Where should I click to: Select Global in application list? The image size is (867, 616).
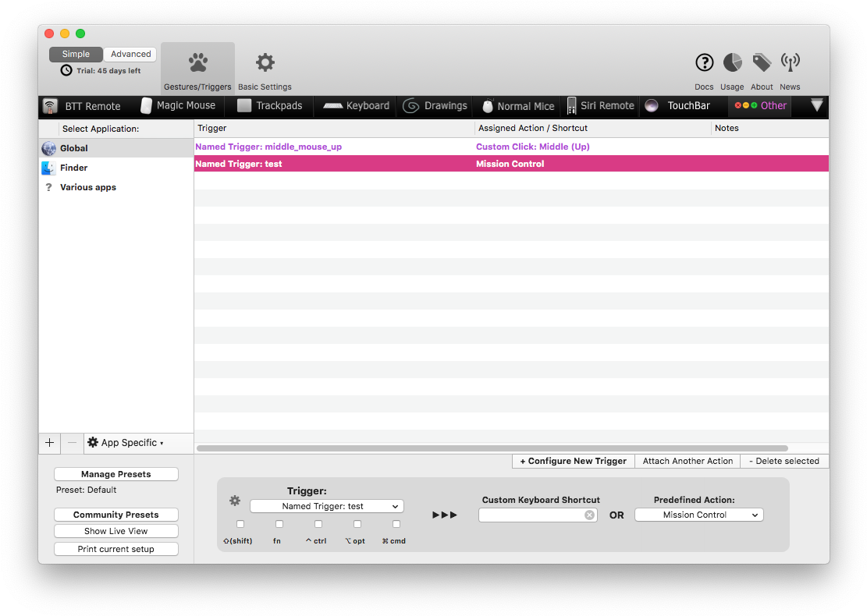tap(116, 148)
